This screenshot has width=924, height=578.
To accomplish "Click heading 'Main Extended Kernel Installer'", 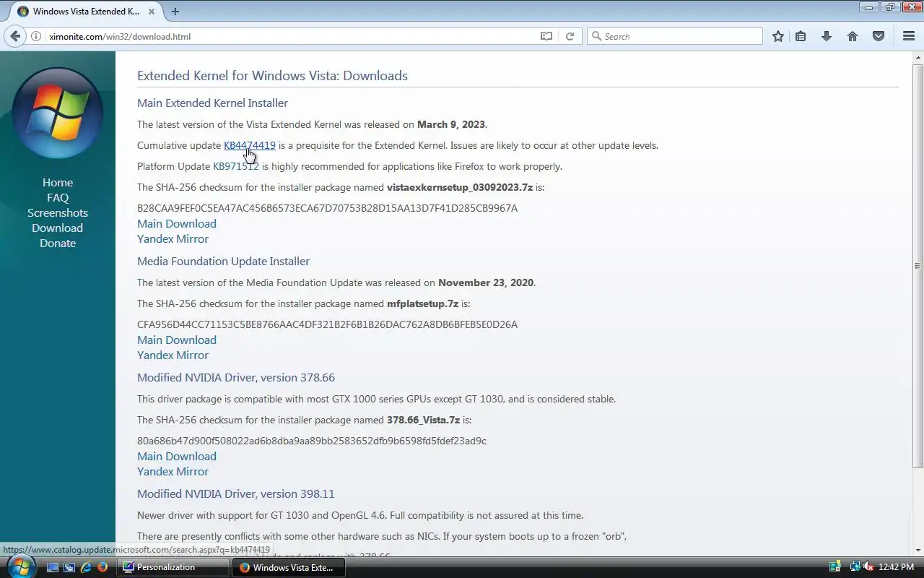I will [212, 103].
